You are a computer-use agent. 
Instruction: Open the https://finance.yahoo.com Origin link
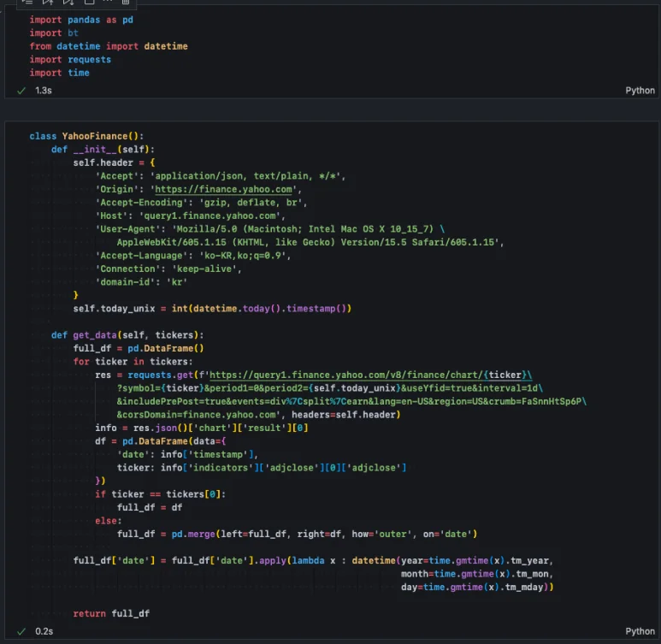click(222, 190)
